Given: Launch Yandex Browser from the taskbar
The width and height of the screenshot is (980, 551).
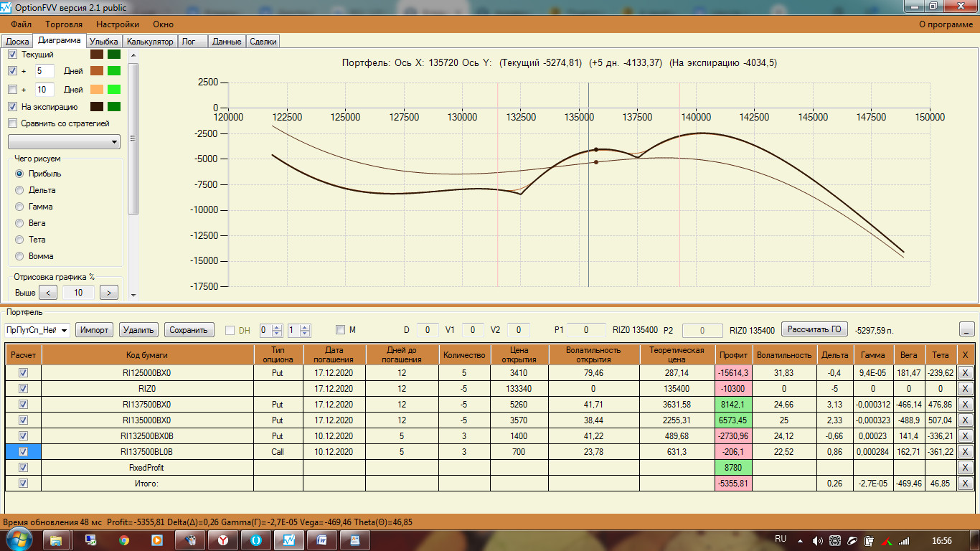Looking at the screenshot, I should tap(222, 540).
